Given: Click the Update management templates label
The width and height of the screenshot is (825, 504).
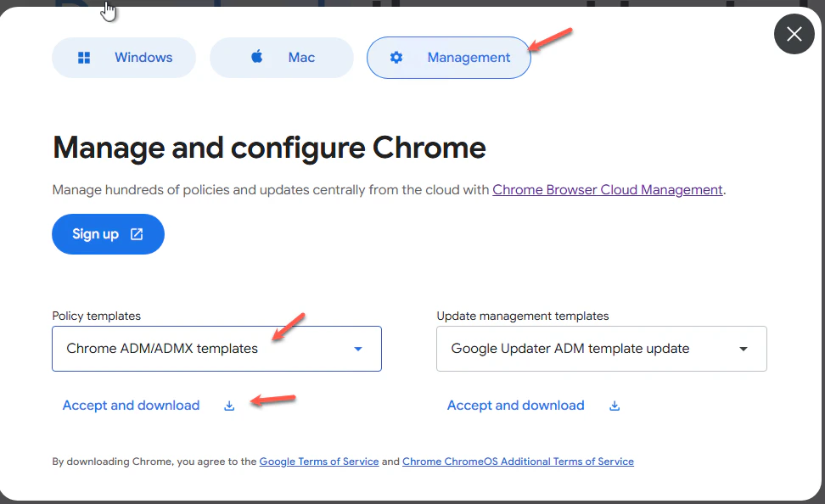Looking at the screenshot, I should (x=523, y=316).
